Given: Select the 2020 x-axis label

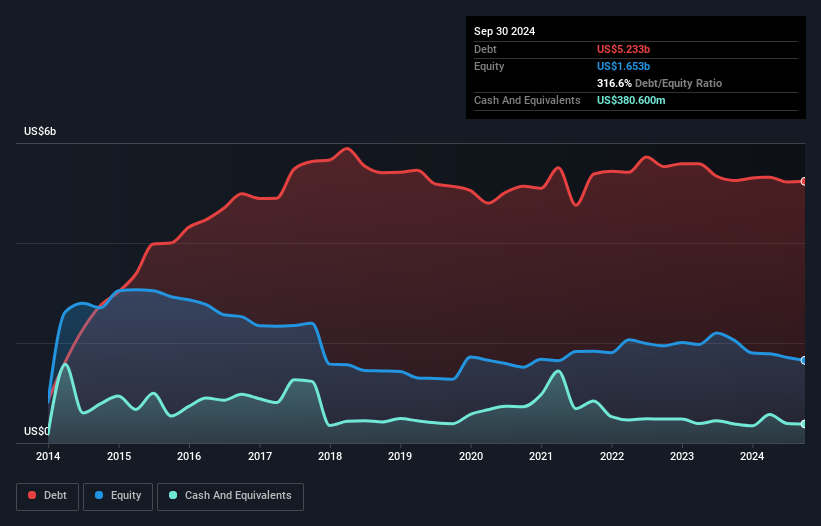Looking at the screenshot, I should (x=471, y=456).
